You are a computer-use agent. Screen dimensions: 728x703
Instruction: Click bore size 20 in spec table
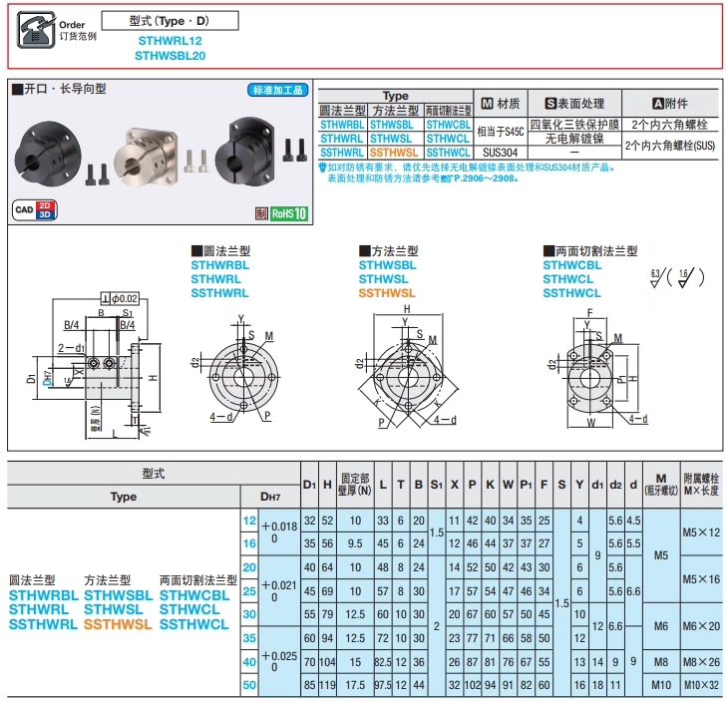tap(249, 567)
